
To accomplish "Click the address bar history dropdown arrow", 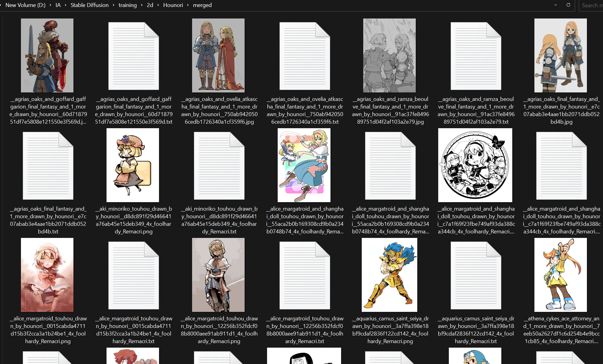I will (x=556, y=5).
